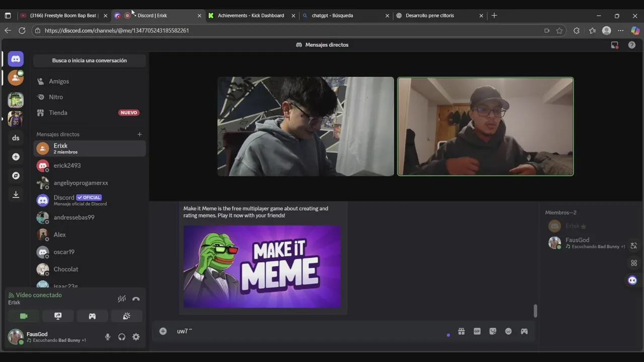Image resolution: width=644 pixels, height=362 pixels.
Task: Mute the microphone
Action: click(x=107, y=337)
